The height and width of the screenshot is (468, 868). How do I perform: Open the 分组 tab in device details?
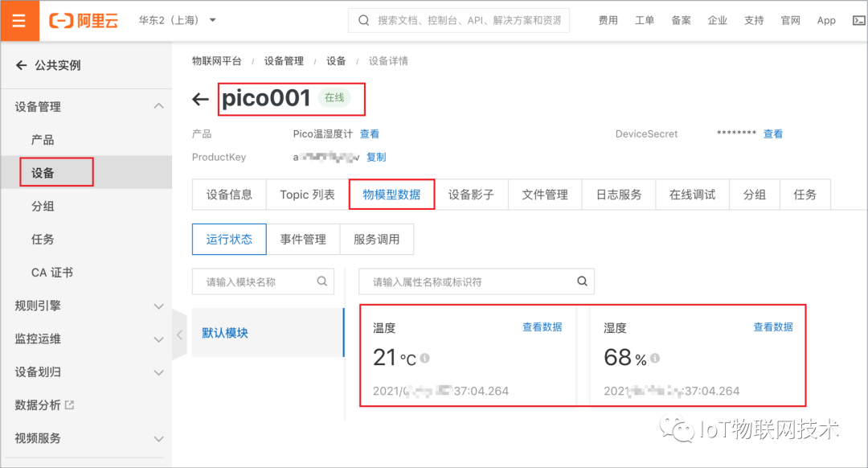tap(755, 195)
